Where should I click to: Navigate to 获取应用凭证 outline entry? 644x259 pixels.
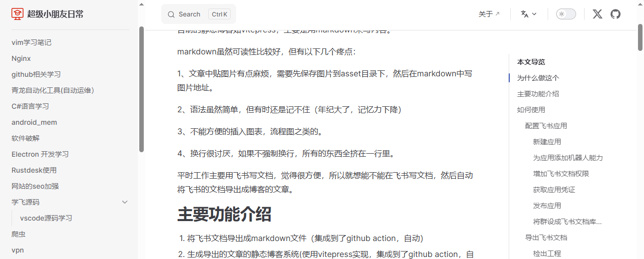pyautogui.click(x=554, y=190)
